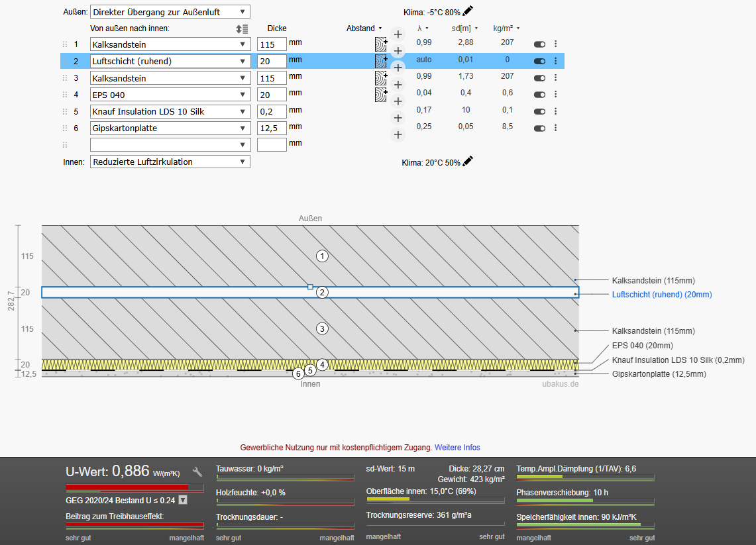Open the Abstand column header menu

pyautogui.click(x=364, y=28)
